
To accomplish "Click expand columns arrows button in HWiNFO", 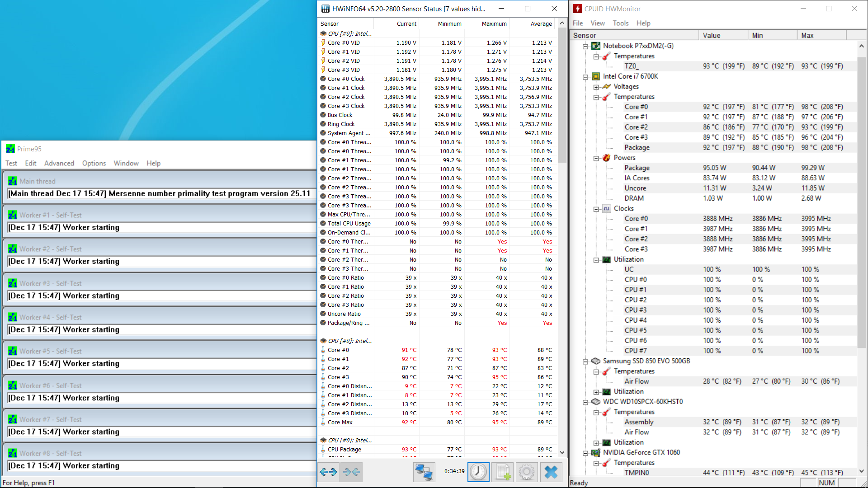I will click(328, 472).
